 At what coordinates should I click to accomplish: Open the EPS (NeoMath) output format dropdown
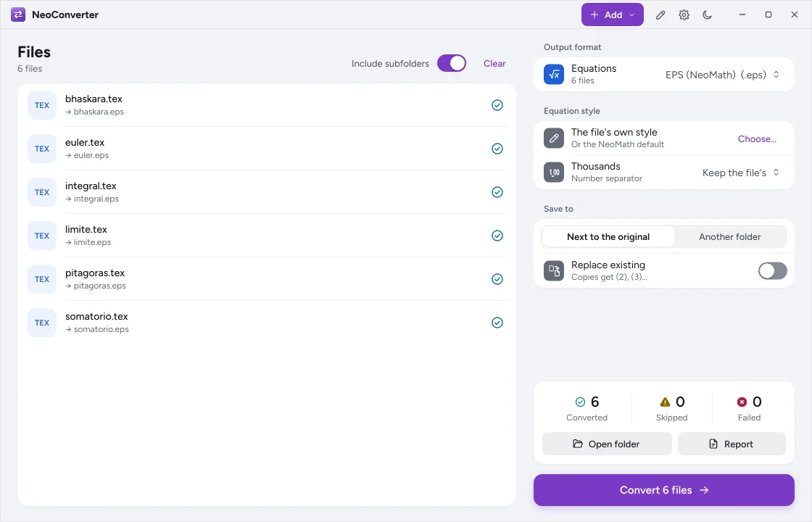click(722, 75)
